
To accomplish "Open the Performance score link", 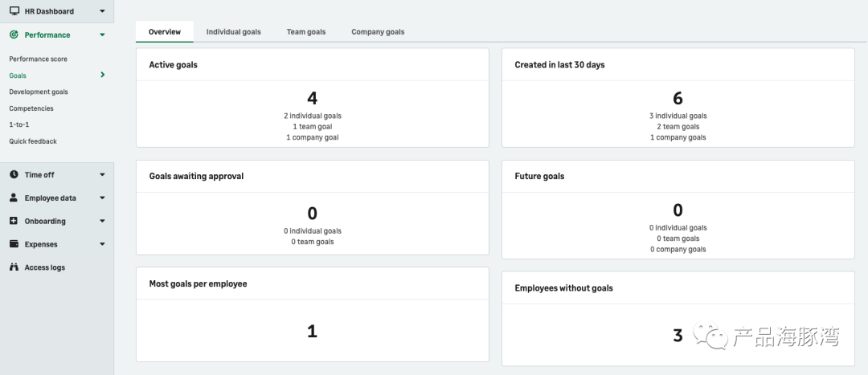I will click(x=39, y=59).
